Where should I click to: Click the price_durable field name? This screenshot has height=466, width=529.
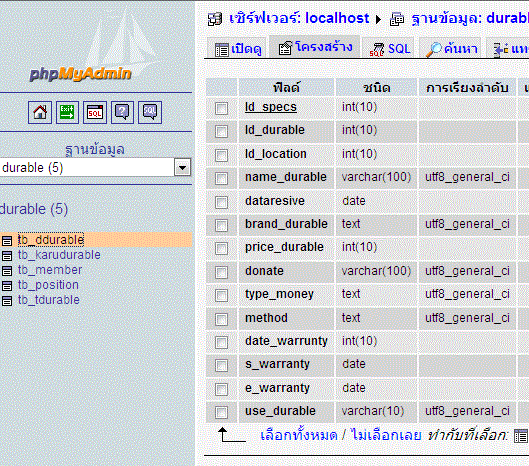284,247
